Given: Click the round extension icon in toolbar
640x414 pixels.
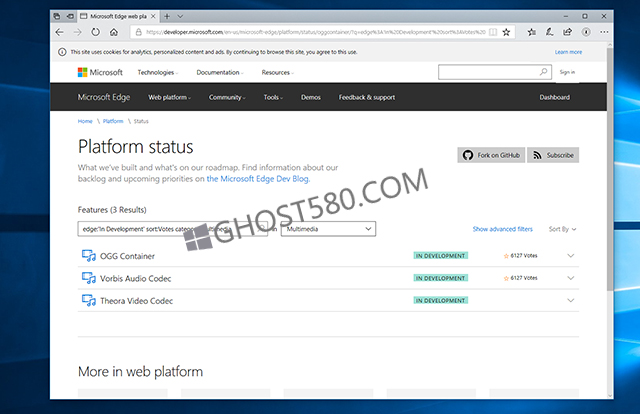Looking at the screenshot, I should [586, 32].
